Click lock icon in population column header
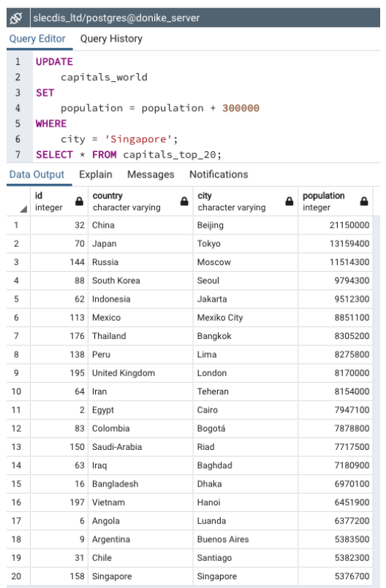The image size is (386, 588). (x=364, y=202)
